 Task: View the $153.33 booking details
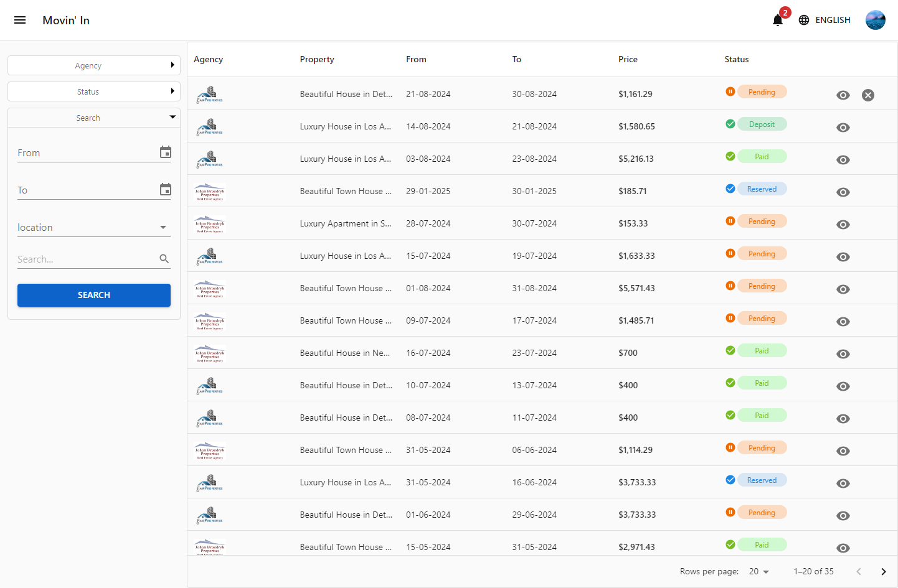pos(843,224)
